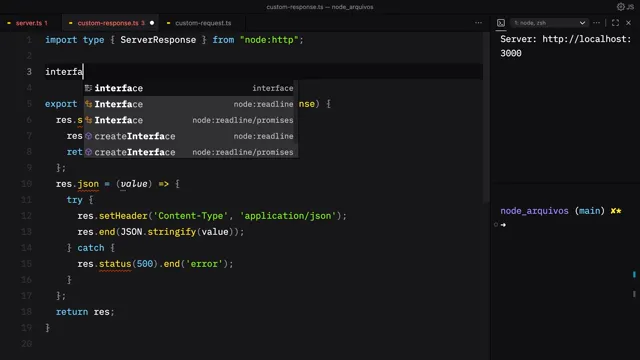Open terminal more actions ellipsis
The image size is (640, 360).
596,23
